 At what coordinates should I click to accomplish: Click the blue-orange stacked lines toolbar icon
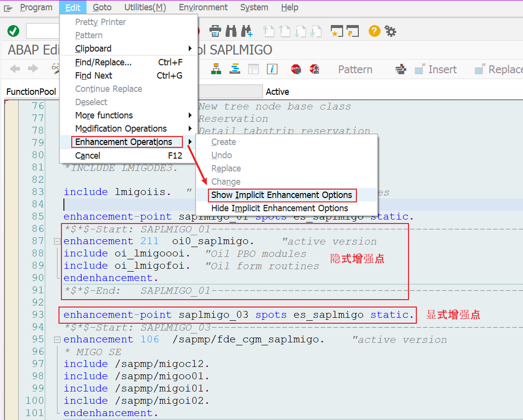(235, 69)
